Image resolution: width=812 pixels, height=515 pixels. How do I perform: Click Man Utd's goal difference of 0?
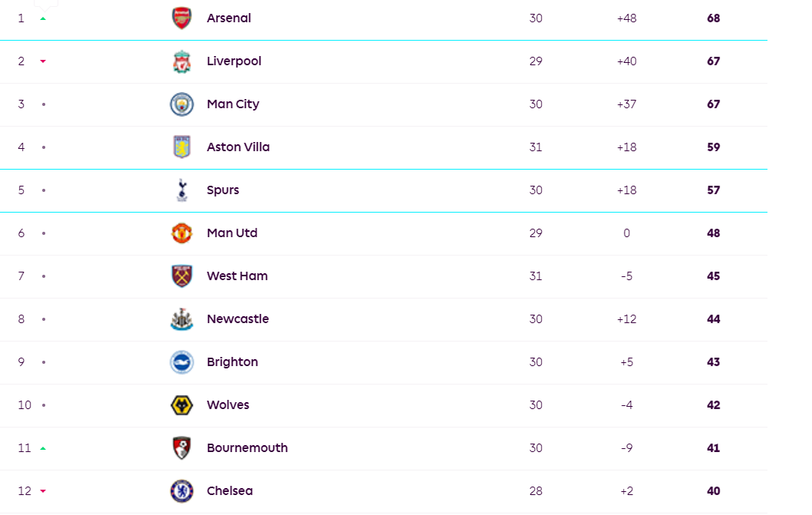pos(627,233)
